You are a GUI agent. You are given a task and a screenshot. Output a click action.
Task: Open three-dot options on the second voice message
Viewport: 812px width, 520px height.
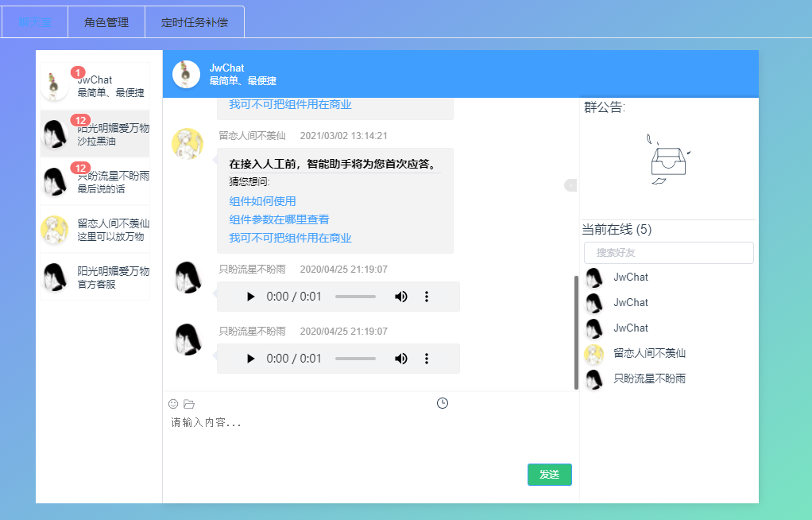[427, 358]
